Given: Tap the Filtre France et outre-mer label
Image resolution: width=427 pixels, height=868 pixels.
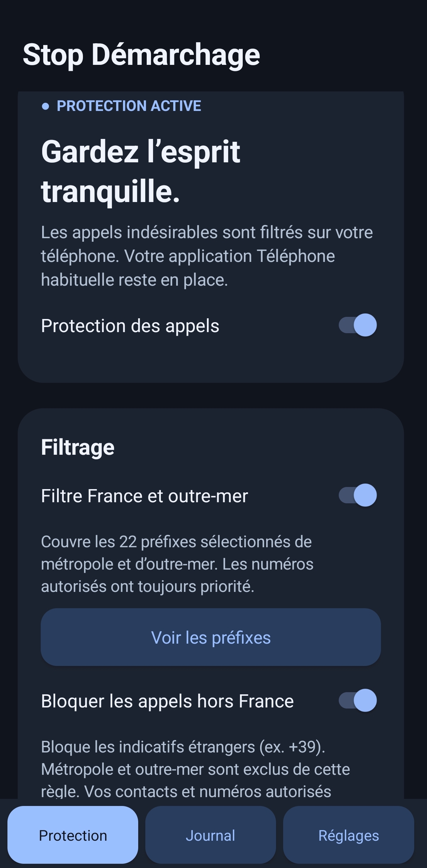Looking at the screenshot, I should 145,496.
